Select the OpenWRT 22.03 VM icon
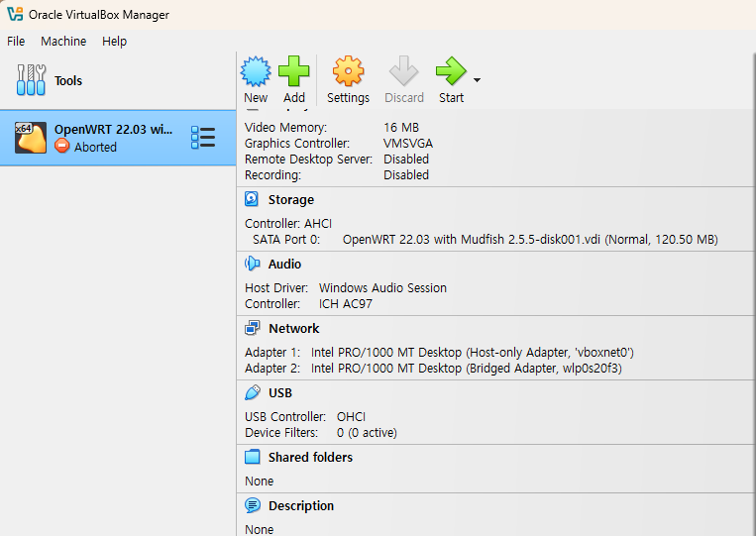Image resolution: width=756 pixels, height=536 pixels. click(31, 138)
